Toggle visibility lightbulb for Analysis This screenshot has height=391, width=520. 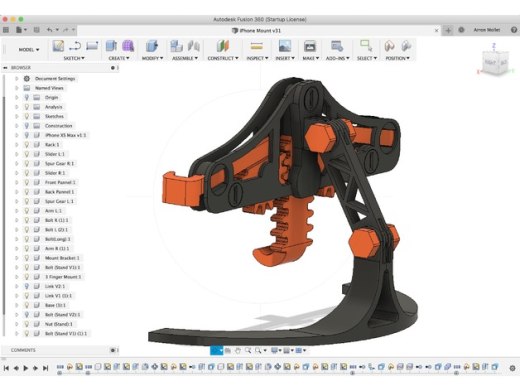[x=27, y=107]
